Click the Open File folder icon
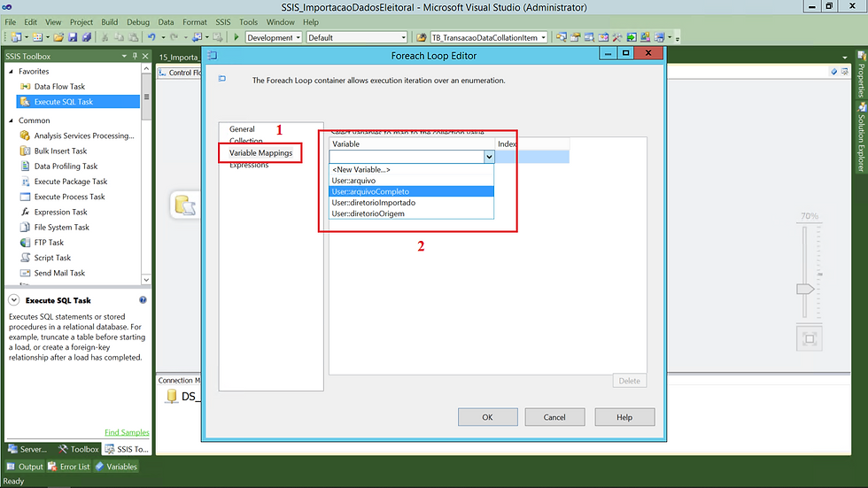868x488 pixels. [x=58, y=37]
